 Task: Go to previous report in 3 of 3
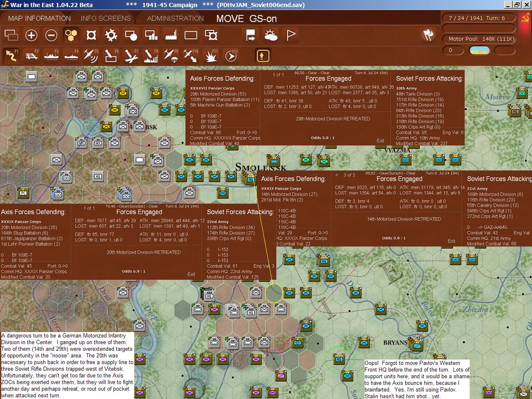coord(337,175)
